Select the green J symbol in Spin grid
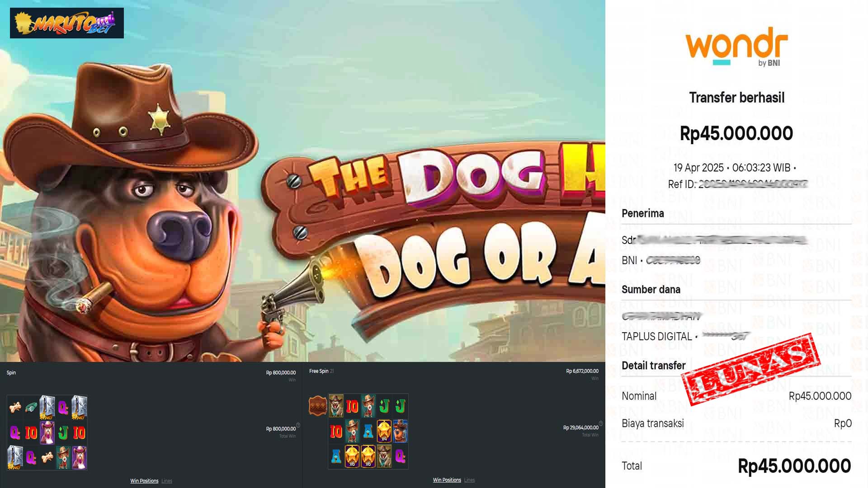The width and height of the screenshot is (868, 488). coord(63,433)
